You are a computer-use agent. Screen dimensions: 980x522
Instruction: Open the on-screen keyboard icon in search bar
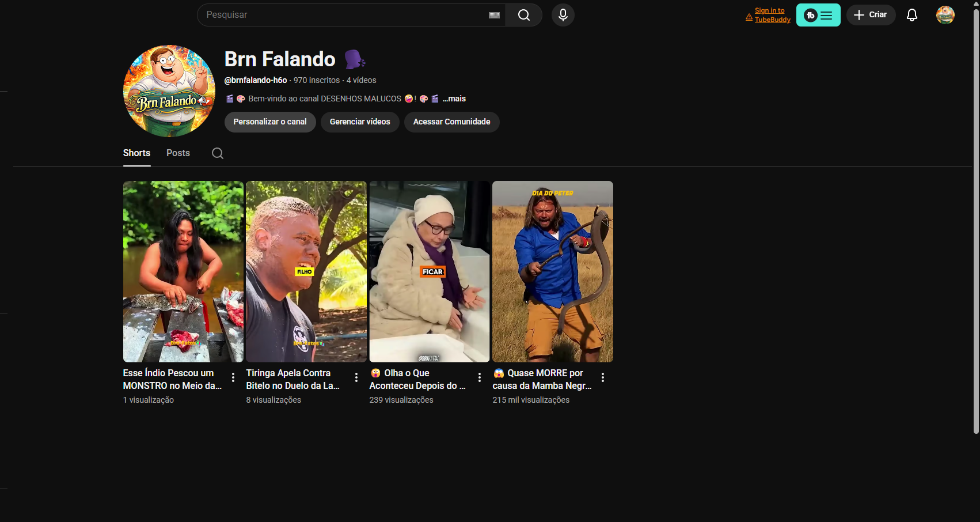pyautogui.click(x=494, y=15)
